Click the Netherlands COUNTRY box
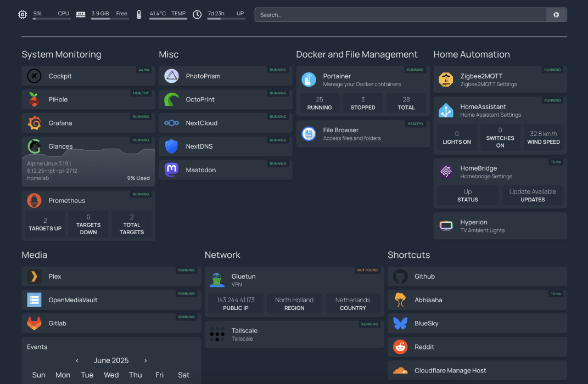 pos(352,304)
